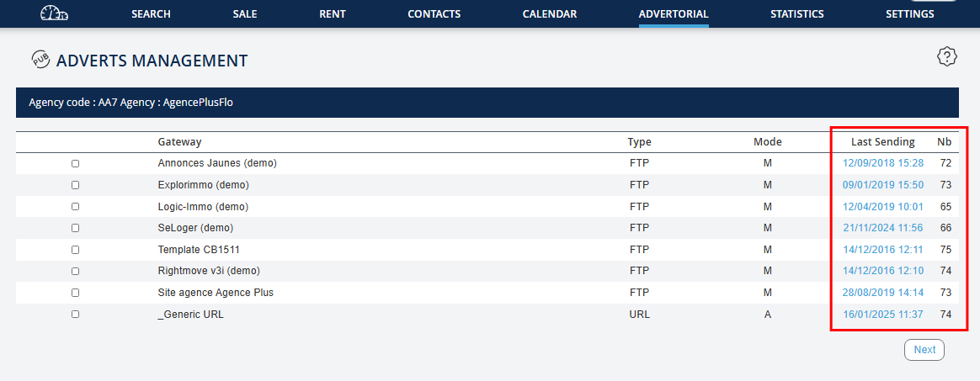Switch to the CALENDAR section
Screen dimensions: 980x381
coord(549,14)
